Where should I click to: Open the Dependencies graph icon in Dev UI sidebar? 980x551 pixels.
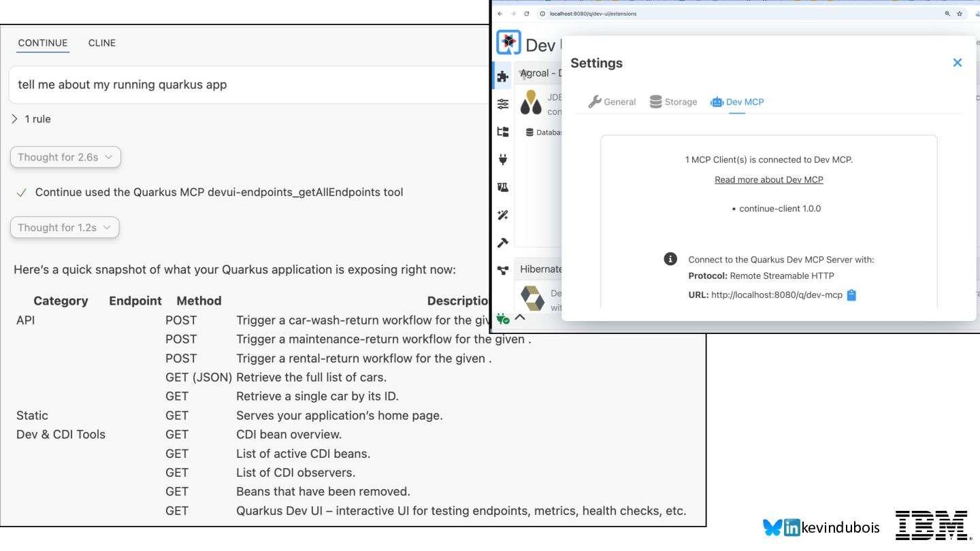point(503,271)
